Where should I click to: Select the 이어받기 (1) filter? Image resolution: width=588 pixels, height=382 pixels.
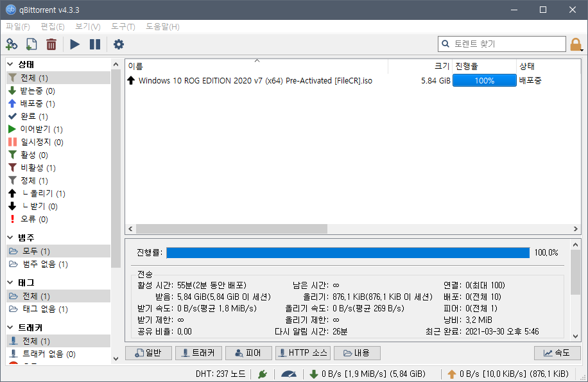58,129
